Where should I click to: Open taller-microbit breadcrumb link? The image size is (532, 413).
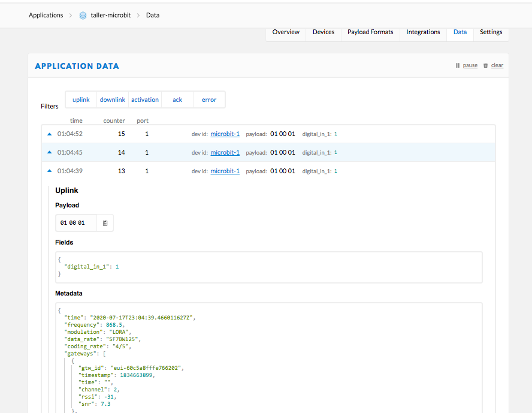[111, 15]
